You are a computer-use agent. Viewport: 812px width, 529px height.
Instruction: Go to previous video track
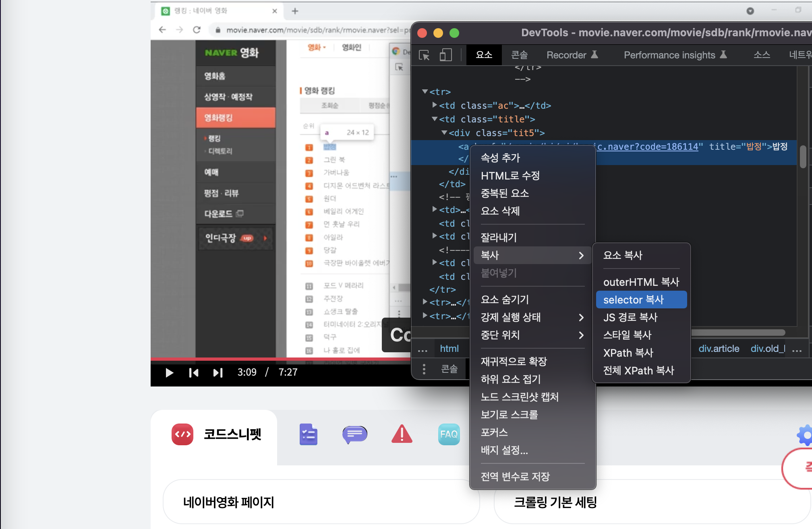pos(194,373)
